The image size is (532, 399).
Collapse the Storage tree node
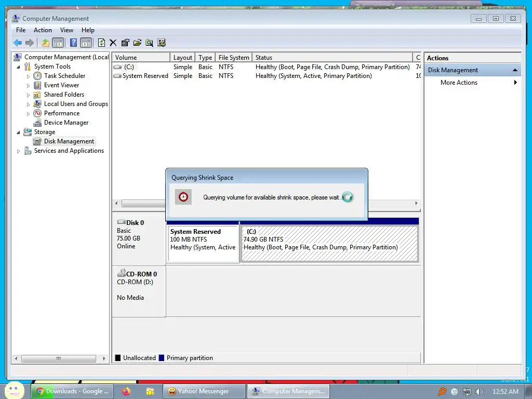(18, 132)
